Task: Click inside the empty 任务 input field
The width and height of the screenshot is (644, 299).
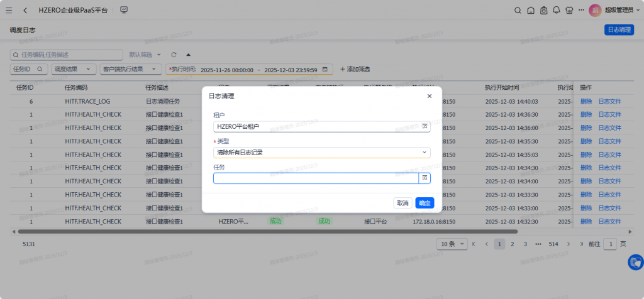Action: pos(316,178)
